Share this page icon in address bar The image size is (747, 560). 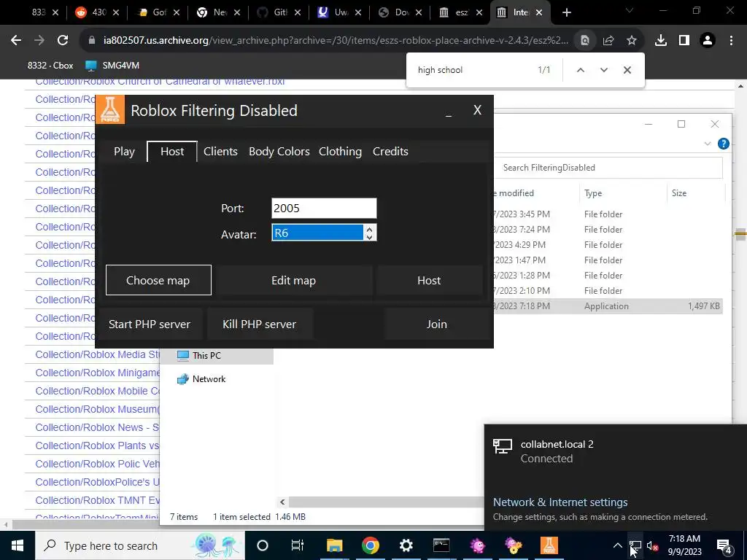pos(608,41)
